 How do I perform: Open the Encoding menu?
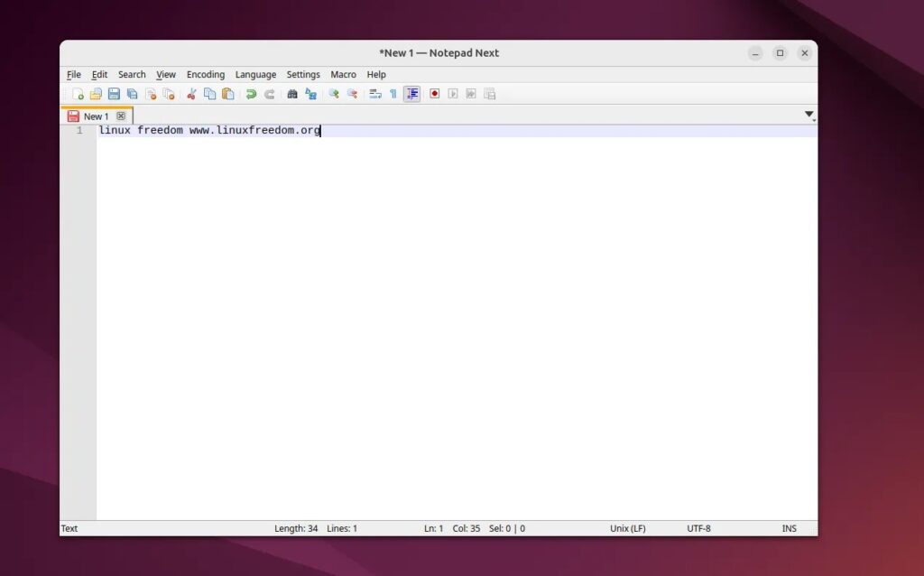[206, 75]
